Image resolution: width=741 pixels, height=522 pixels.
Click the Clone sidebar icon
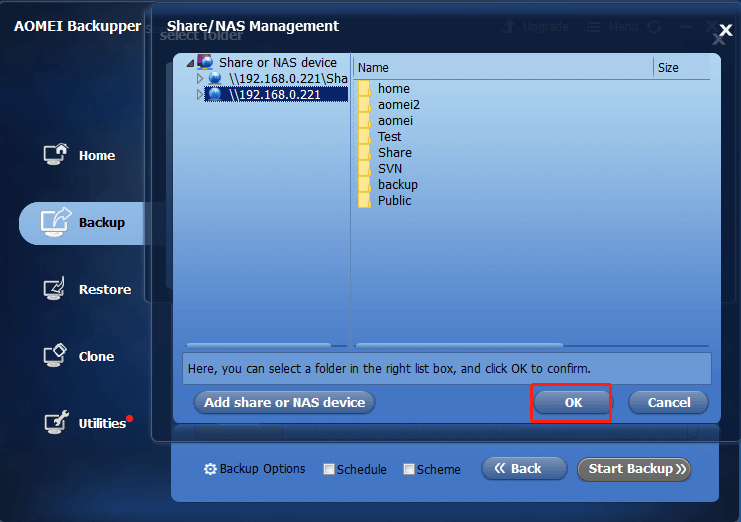click(55, 355)
